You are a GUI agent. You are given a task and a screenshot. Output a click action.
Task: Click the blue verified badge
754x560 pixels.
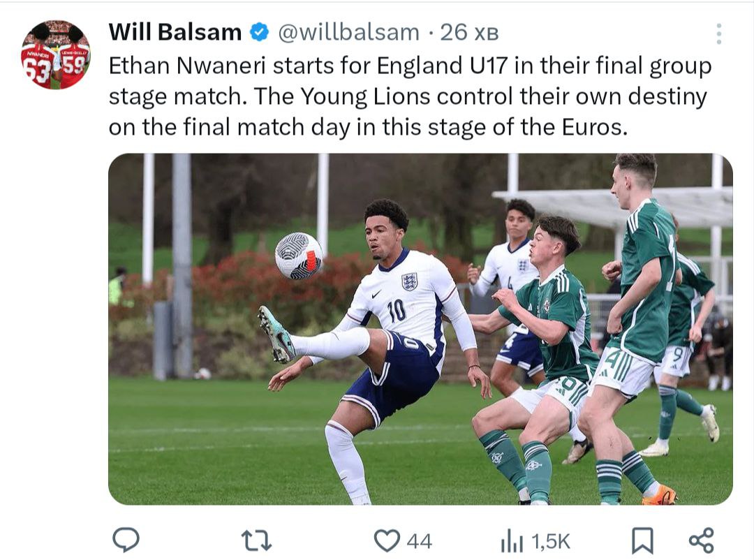click(x=260, y=32)
